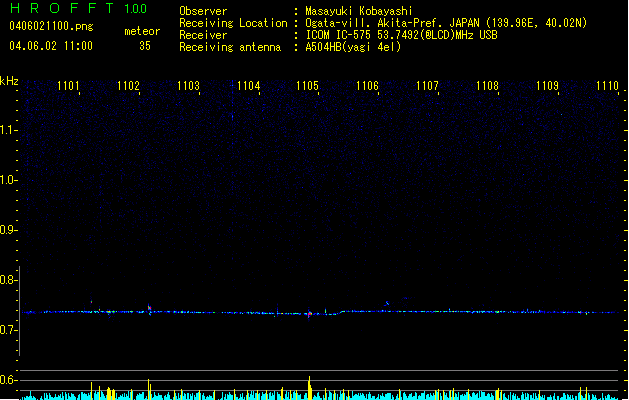Click the tallest yellow amplitude spike under 1105

309,388
